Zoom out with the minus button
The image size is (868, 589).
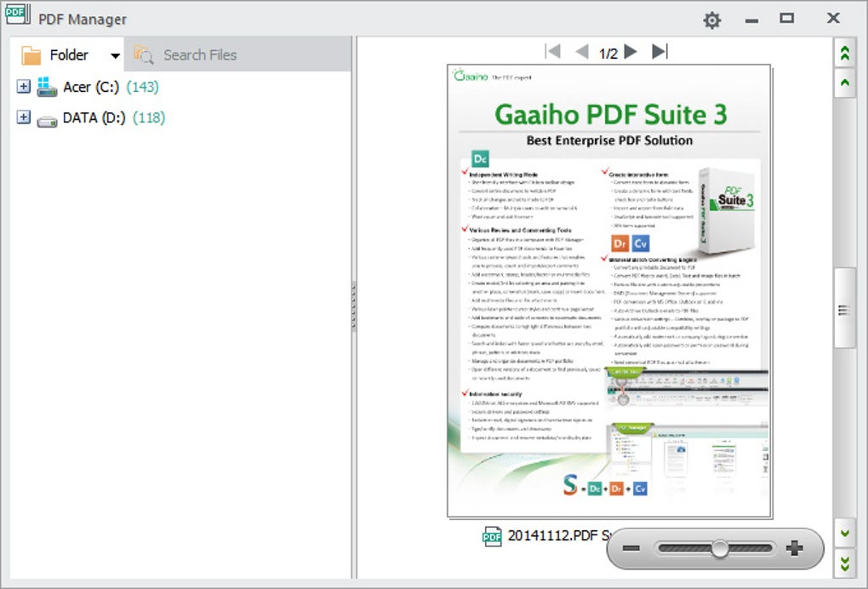(631, 548)
